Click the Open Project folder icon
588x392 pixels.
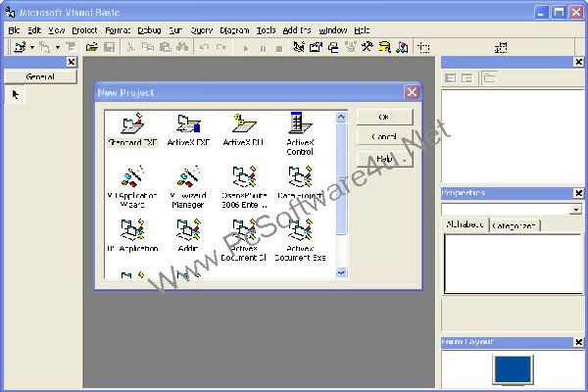[92, 47]
